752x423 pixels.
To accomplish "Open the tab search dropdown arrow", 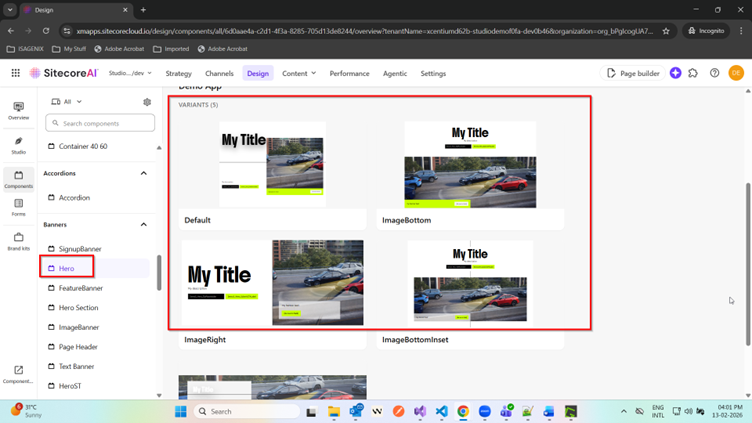I will pos(10,10).
